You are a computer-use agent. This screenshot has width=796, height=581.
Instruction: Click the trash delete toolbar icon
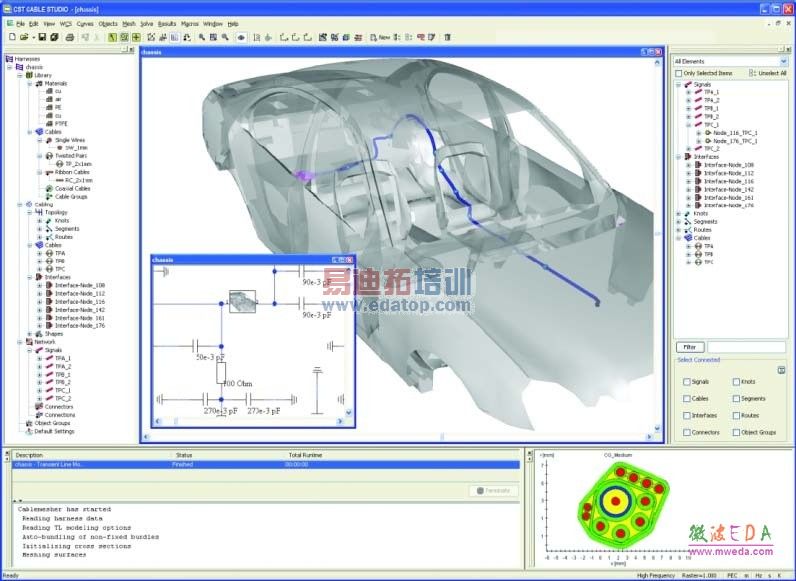point(447,37)
